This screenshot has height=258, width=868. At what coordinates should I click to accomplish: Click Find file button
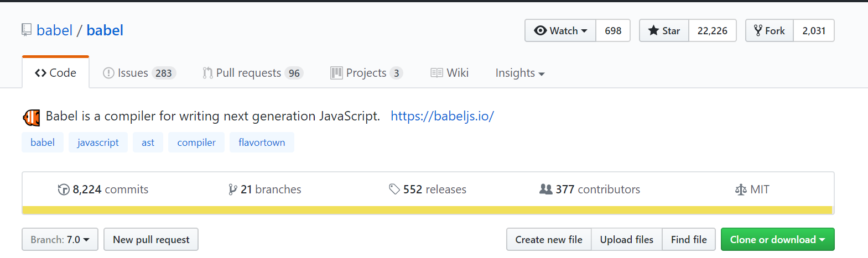(x=689, y=239)
